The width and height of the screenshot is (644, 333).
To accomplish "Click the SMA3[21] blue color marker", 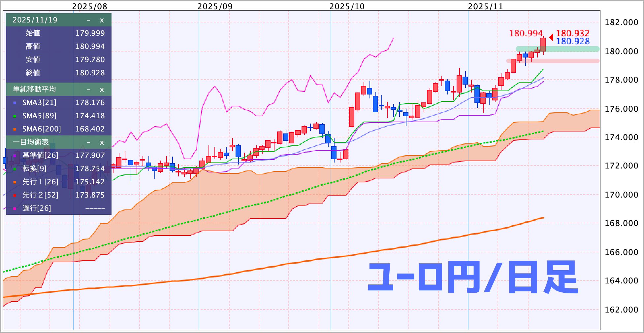I will pos(15,103).
